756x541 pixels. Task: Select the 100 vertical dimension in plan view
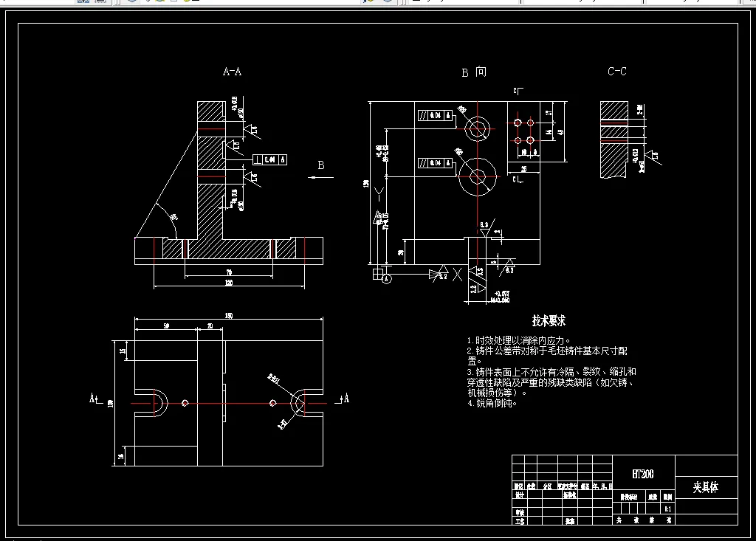pos(111,404)
